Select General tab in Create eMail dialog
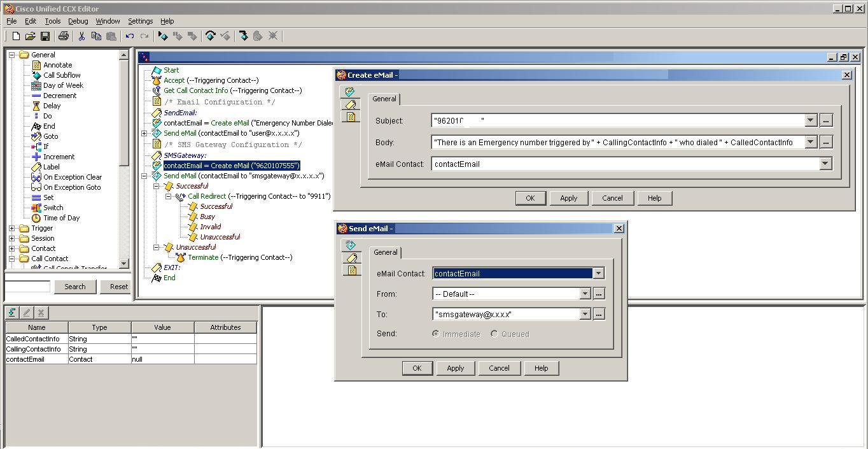This screenshot has height=449, width=868. click(384, 99)
